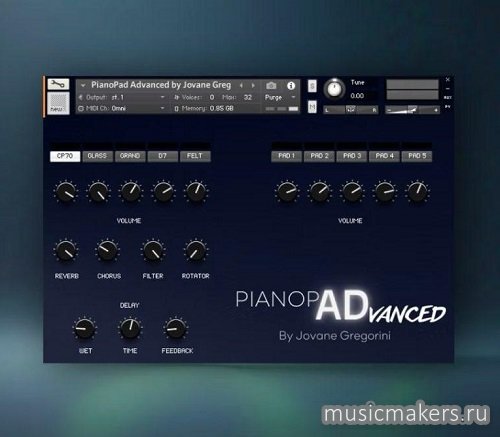This screenshot has width=500, height=437.
Task: Open the MIDI Ch Omni dropdown
Action: click(122, 108)
